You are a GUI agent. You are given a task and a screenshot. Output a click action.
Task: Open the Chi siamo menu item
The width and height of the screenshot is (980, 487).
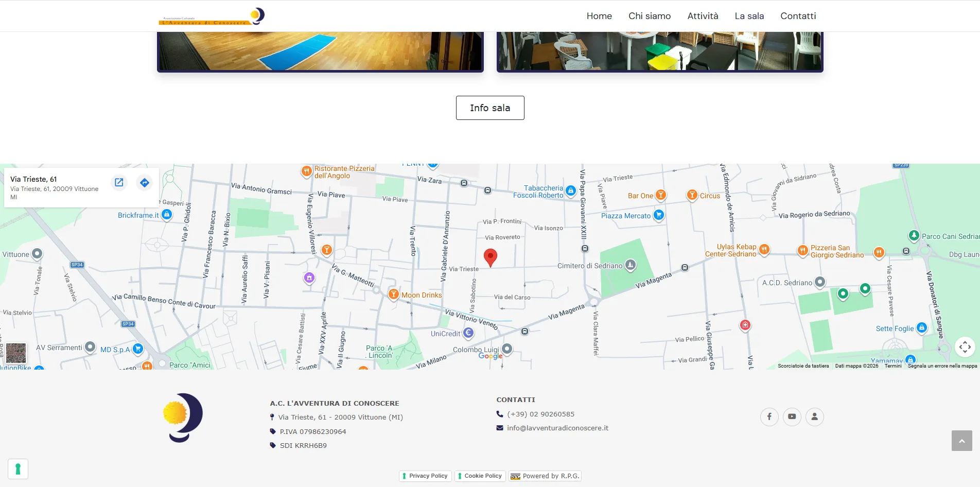[650, 16]
